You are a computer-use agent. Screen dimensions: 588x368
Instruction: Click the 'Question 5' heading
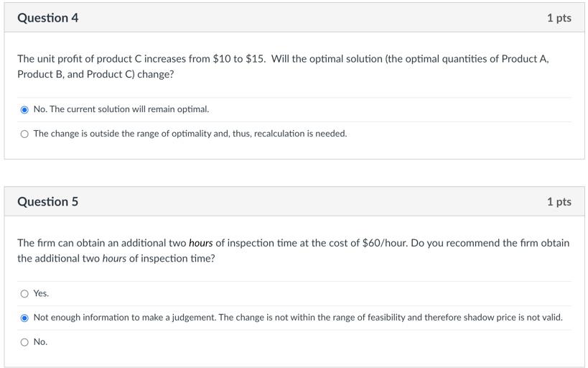47,202
